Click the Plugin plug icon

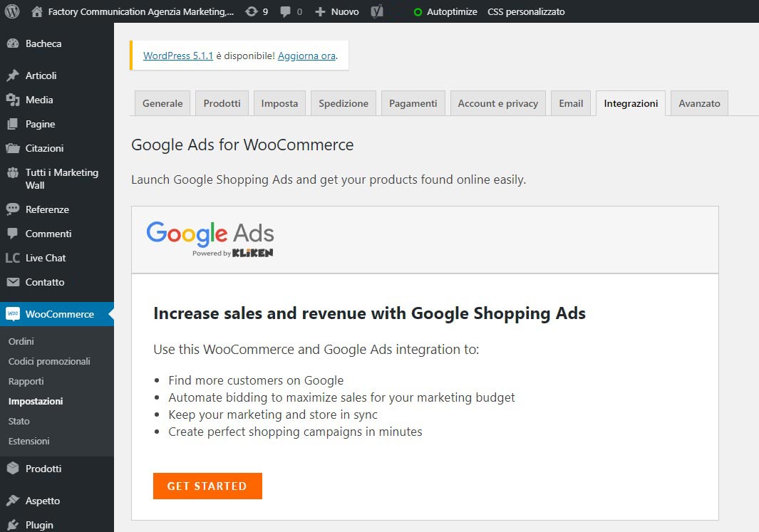click(x=13, y=525)
